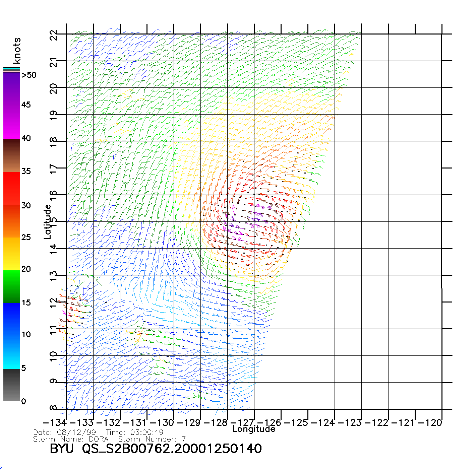The image size is (476, 469).
Task: Click the gray 0-5 knots legend band
Action: [x=11, y=385]
